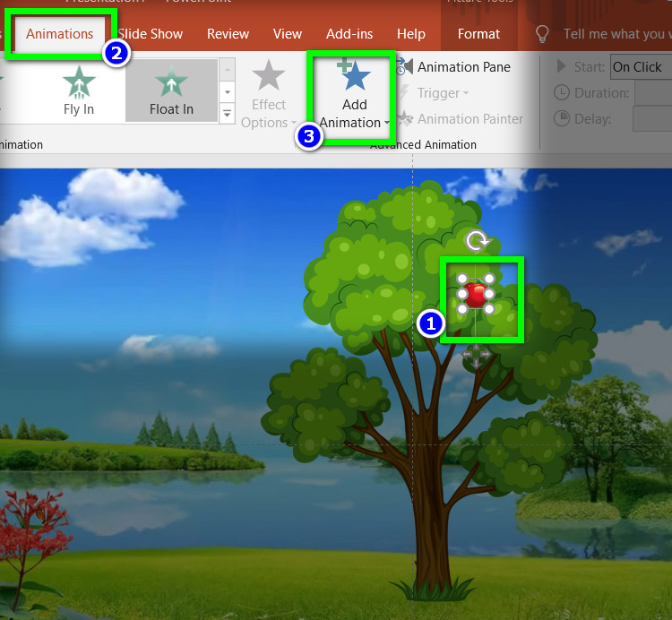Screen dimensions: 672x620
Task: Apply the Fly In animation effect
Action: tap(79, 90)
